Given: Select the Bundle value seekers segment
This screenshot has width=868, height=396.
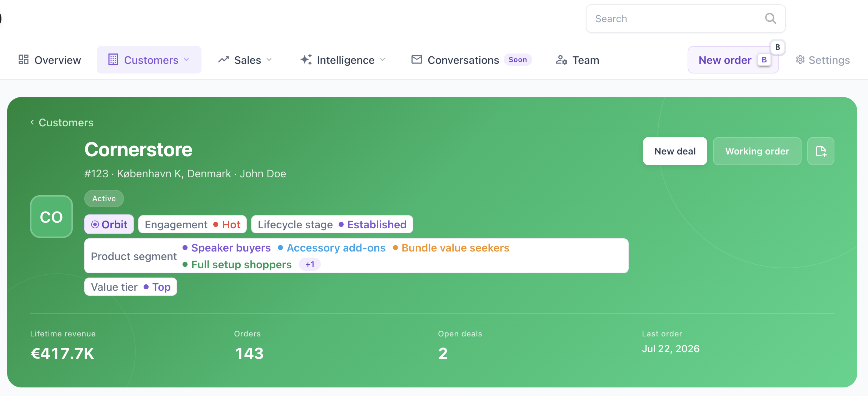Looking at the screenshot, I should pos(451,248).
